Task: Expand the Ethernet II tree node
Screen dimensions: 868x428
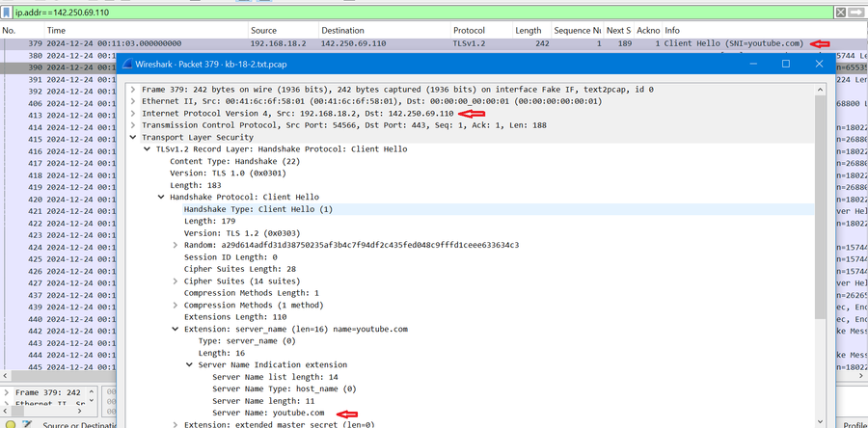Action: pyautogui.click(x=133, y=101)
